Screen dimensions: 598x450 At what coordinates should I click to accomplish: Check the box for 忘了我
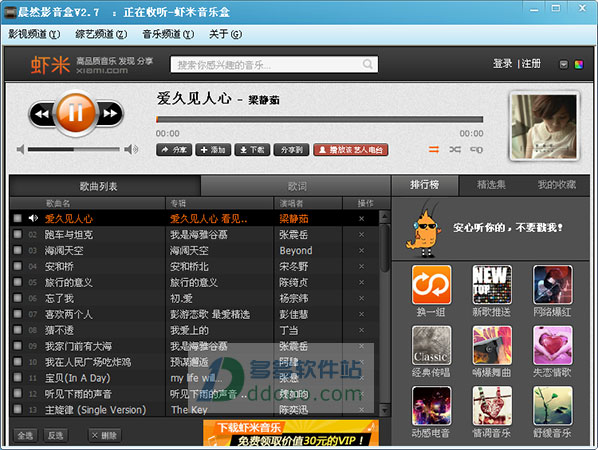coord(18,298)
